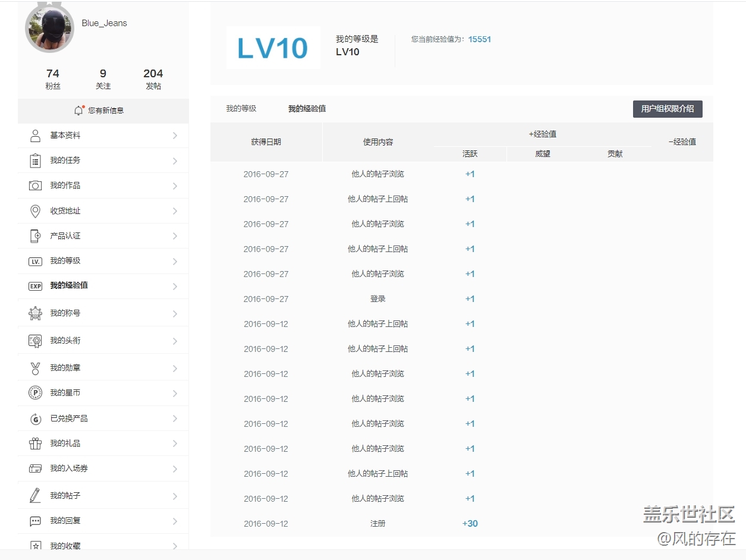Screen dimensions: 746x560
Task: Click the camera icon for 我的作品
Action: [x=35, y=185]
